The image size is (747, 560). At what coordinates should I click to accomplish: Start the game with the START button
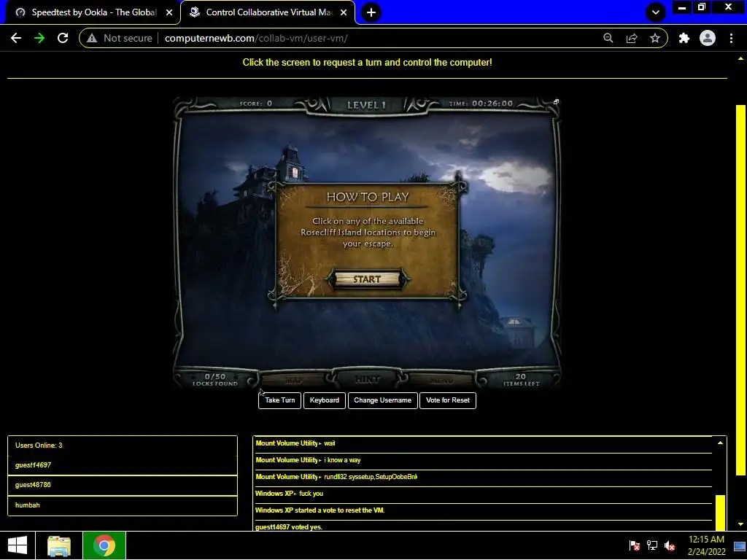pos(367,279)
